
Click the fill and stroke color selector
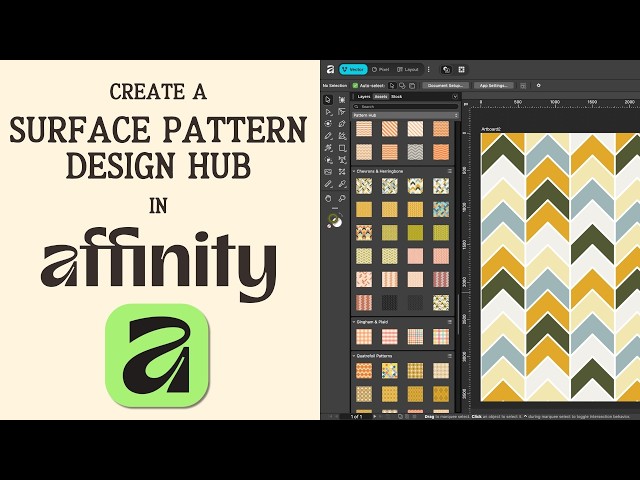click(x=335, y=221)
